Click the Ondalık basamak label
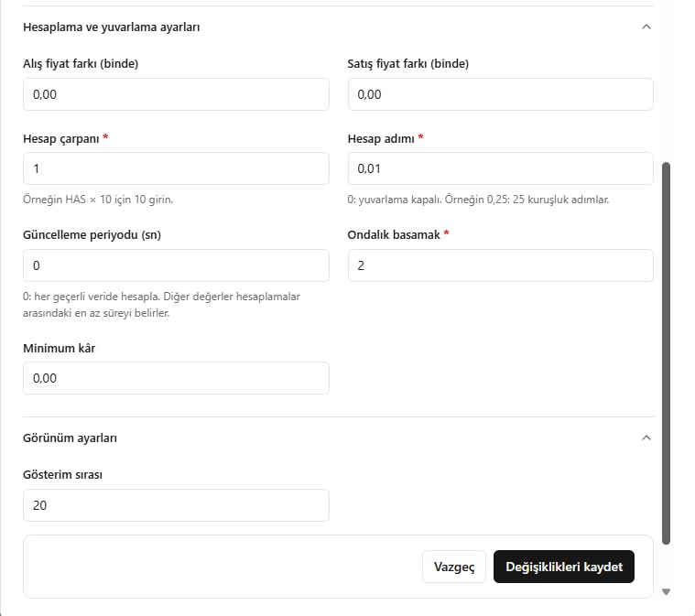 point(394,235)
